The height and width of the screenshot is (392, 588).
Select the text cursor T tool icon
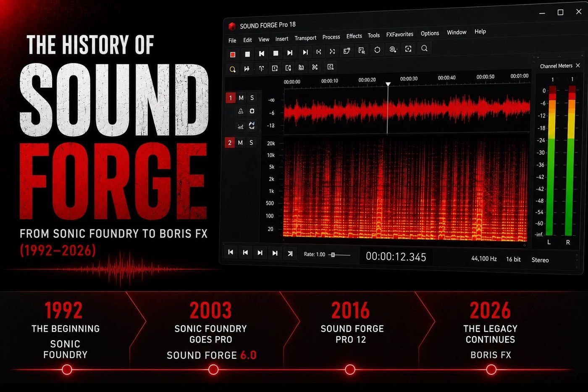coord(261,68)
